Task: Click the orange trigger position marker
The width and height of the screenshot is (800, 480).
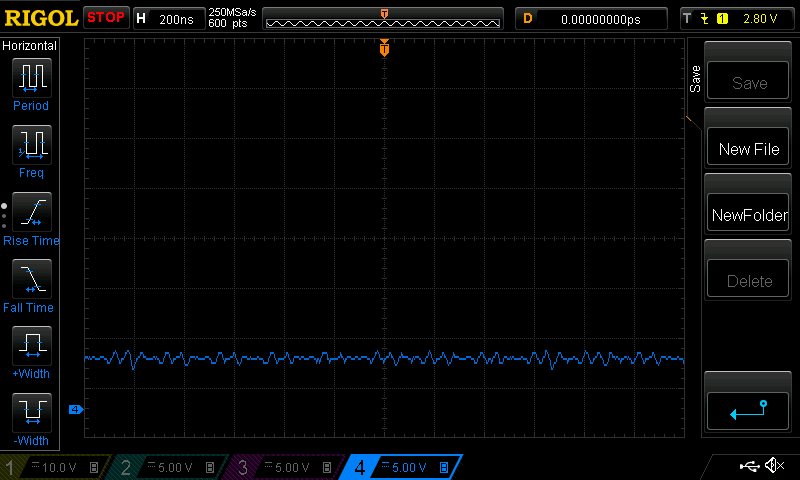Action: tap(384, 49)
